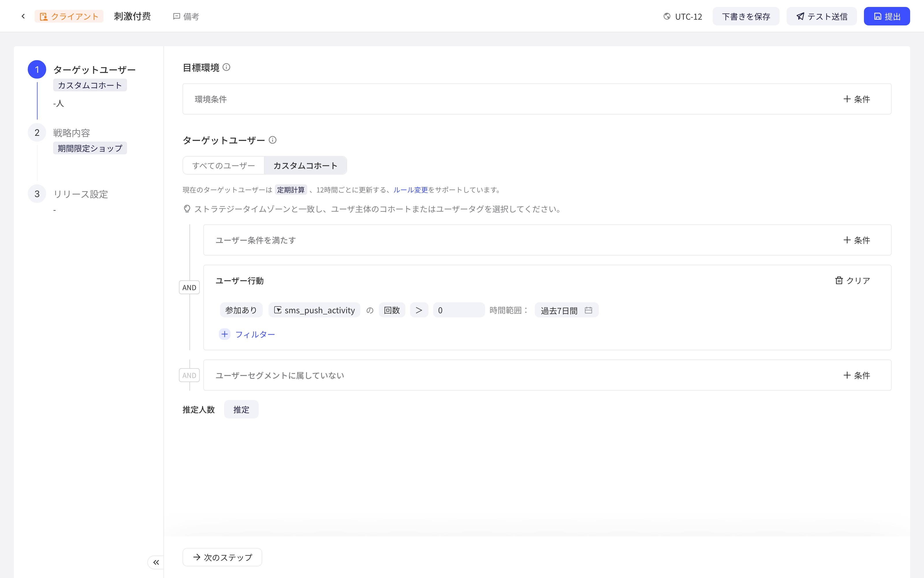The image size is (924, 578).
Task: Click the 期間限定ショップ label in sidebar
Action: coord(90,148)
